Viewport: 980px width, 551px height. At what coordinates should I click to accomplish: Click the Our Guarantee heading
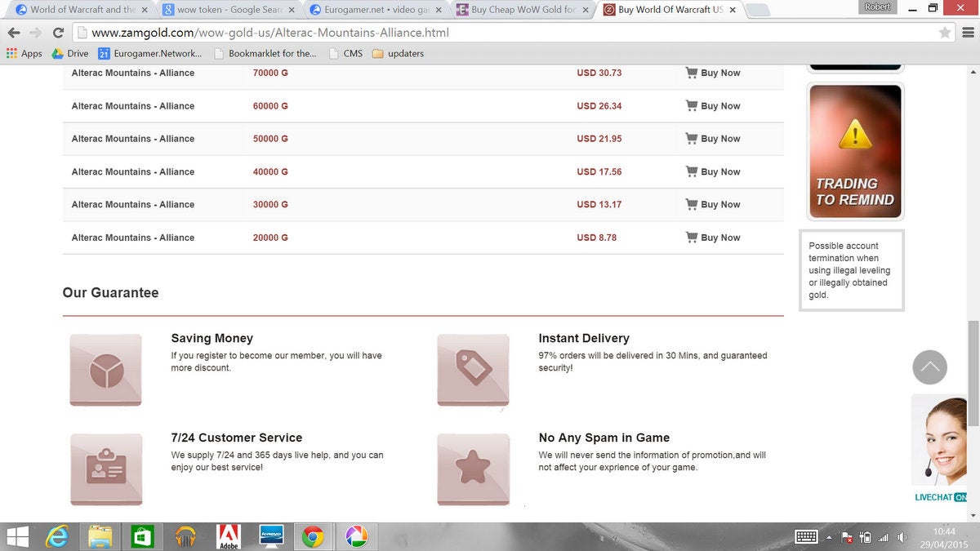(110, 293)
